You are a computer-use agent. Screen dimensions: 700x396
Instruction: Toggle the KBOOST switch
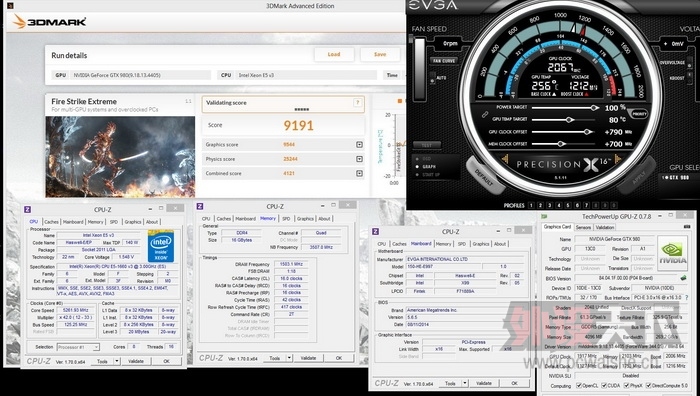click(689, 79)
